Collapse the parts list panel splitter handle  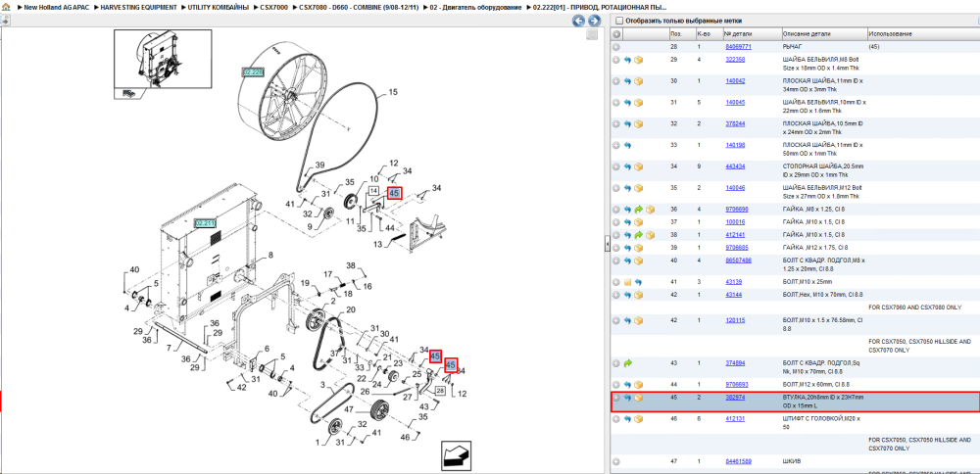tap(607, 246)
